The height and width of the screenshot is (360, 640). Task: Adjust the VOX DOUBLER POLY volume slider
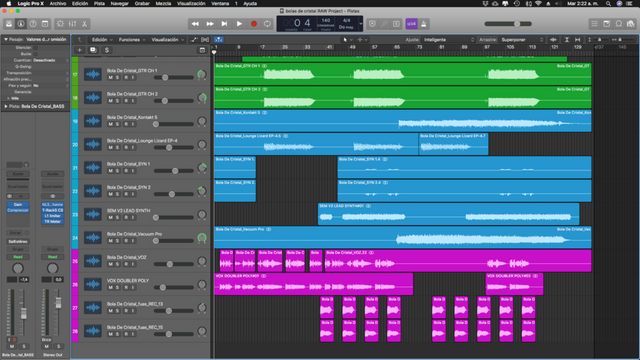coord(173,287)
